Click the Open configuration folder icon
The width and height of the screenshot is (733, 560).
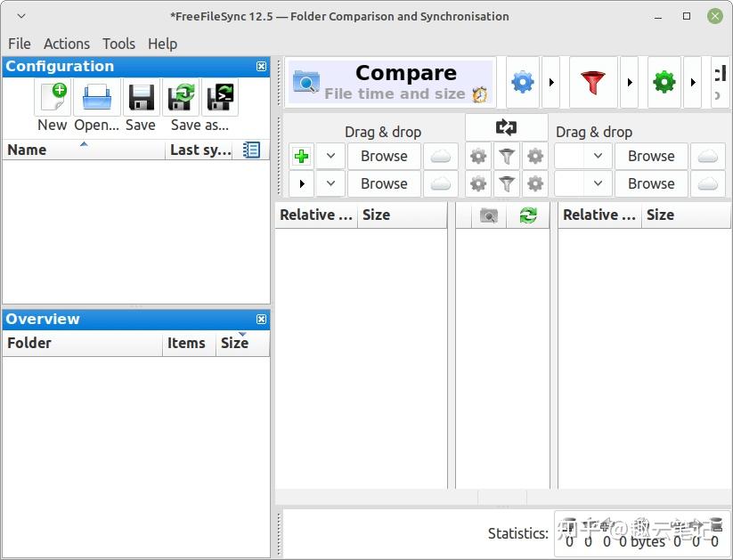(97, 97)
